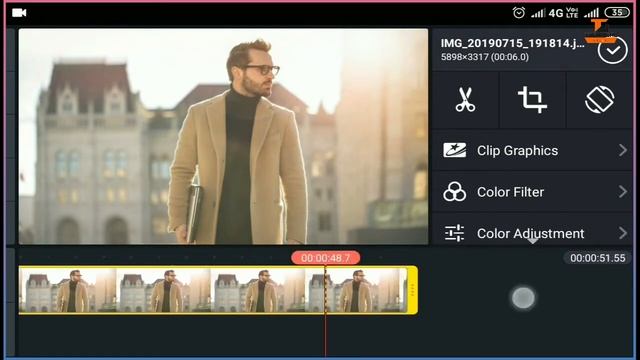Image resolution: width=640 pixels, height=360 pixels.
Task: Tap the down arrow below the options list
Action: coord(532,241)
